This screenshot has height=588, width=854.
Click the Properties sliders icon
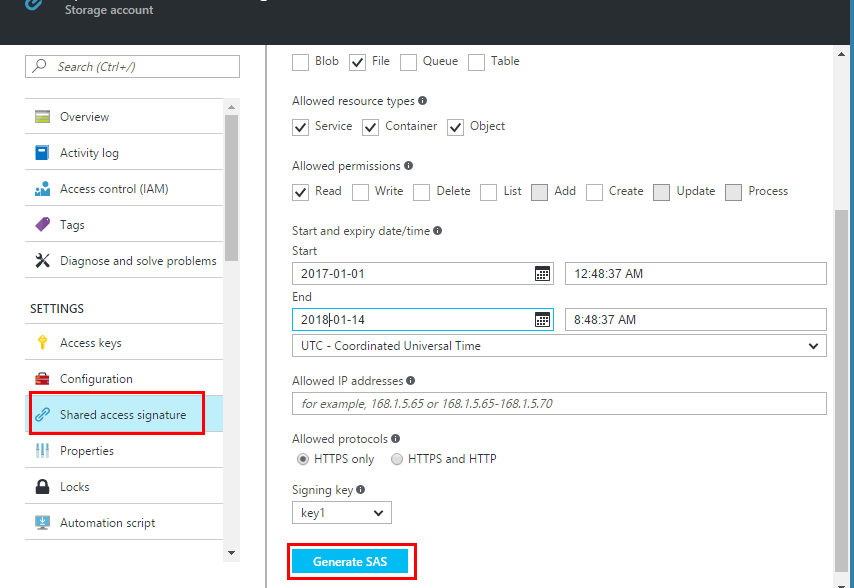42,451
